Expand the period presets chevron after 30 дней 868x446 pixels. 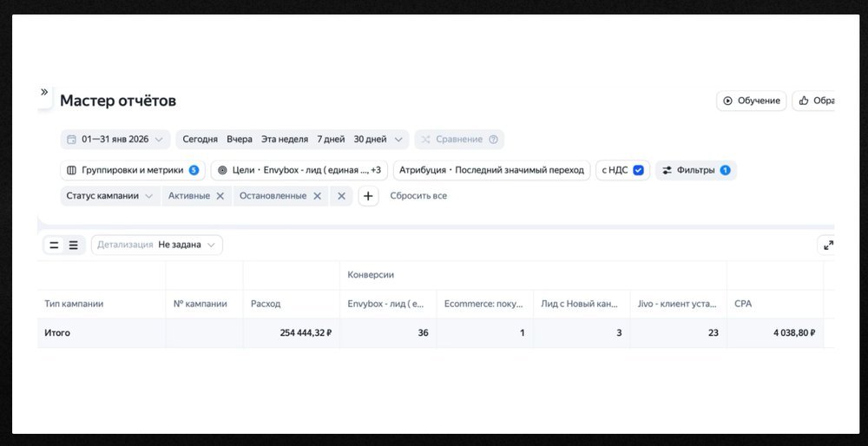click(398, 140)
